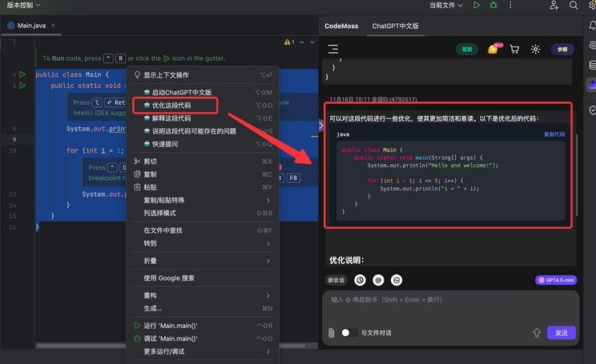The width and height of the screenshot is (596, 364).
Task: Click the 余额 balance badge
Action: click(562, 50)
